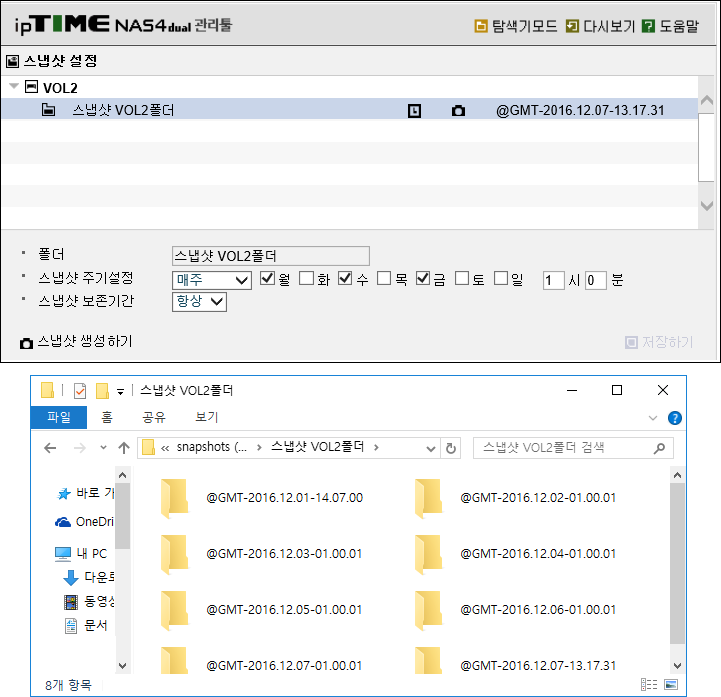Uncheck the 금 (Friday) checkbox
The height and width of the screenshot is (697, 721).
(x=423, y=278)
